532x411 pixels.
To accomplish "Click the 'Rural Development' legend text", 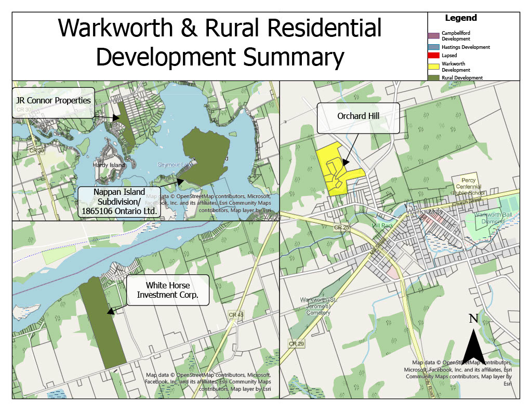I will tap(462, 78).
